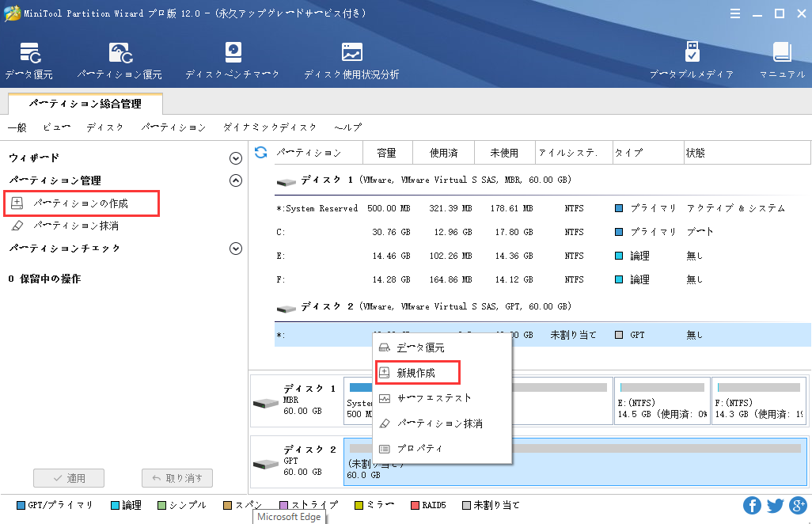Open the パーティション復元 tool
The height and width of the screenshot is (524, 812).
coord(120,61)
